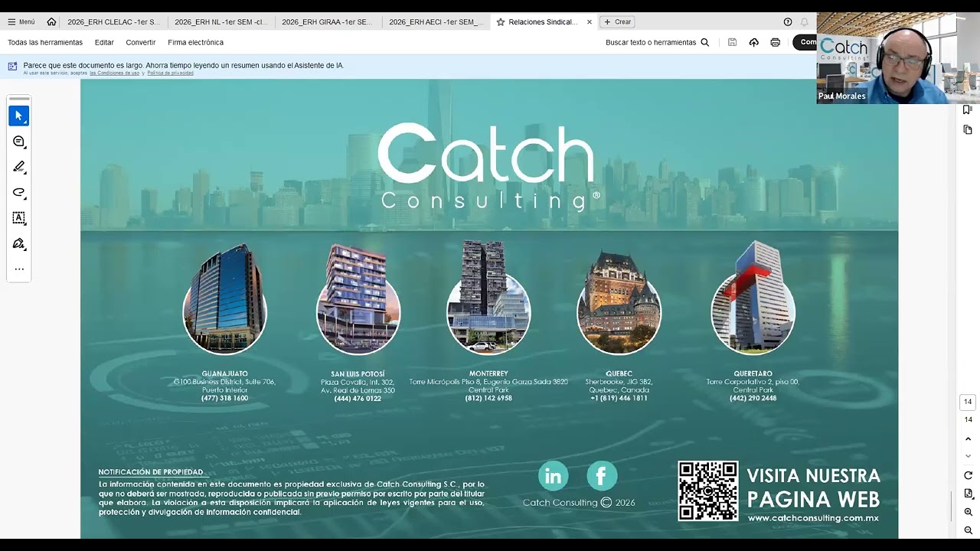Select the Relaciones Sindical tab
The width and height of the screenshot is (980, 551).
[x=543, y=22]
